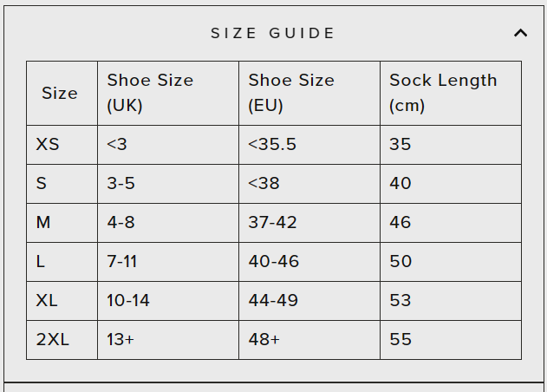Click the Sock Length (cm) header
The image size is (547, 392).
443,93
